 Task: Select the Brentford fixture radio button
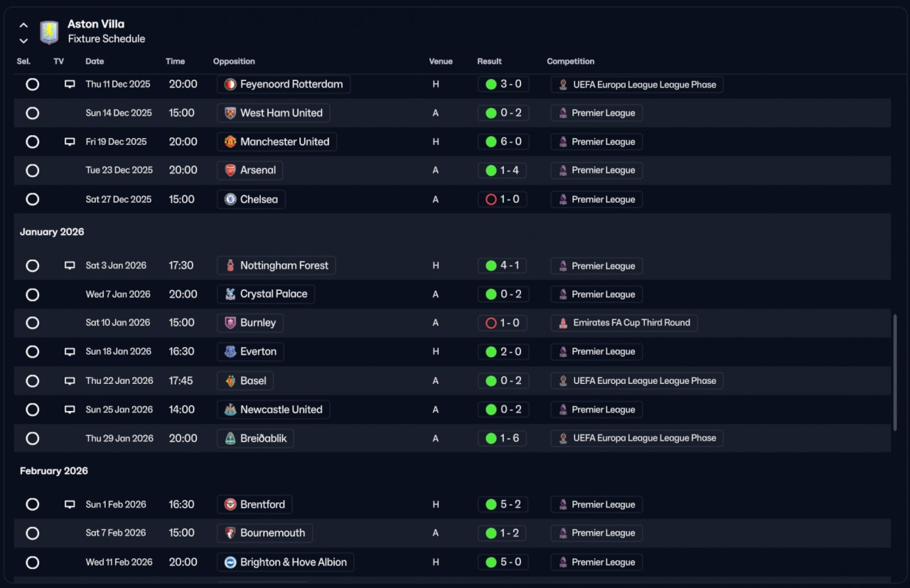[32, 504]
